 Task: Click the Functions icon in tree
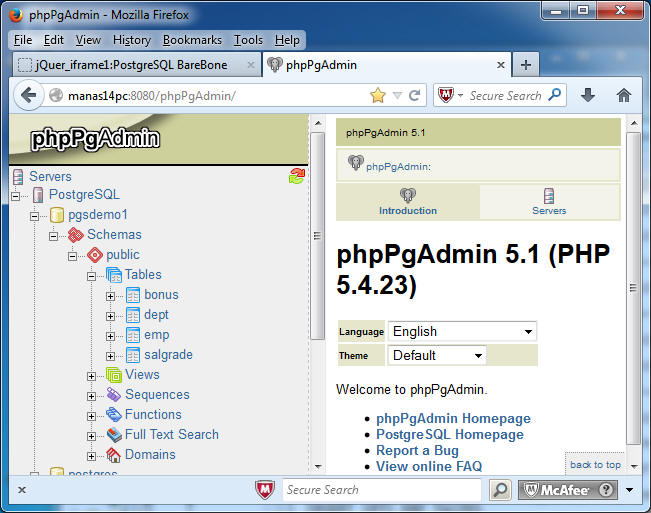[x=114, y=415]
